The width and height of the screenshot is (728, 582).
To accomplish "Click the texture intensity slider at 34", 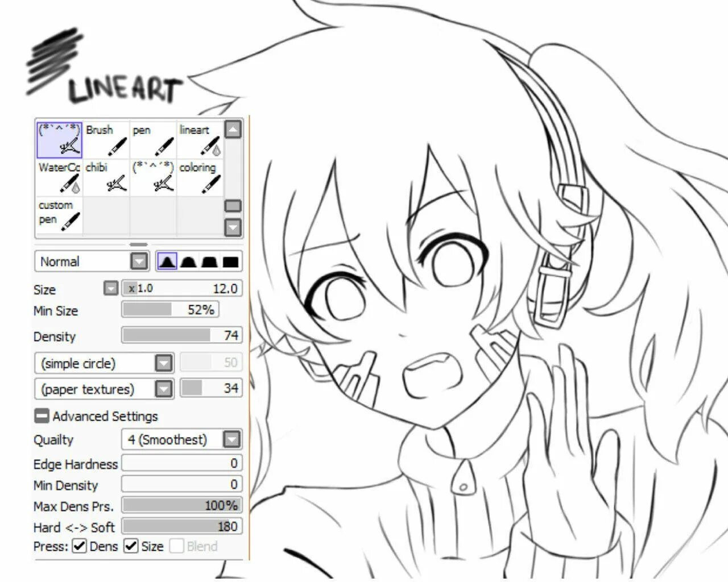I will [211, 388].
